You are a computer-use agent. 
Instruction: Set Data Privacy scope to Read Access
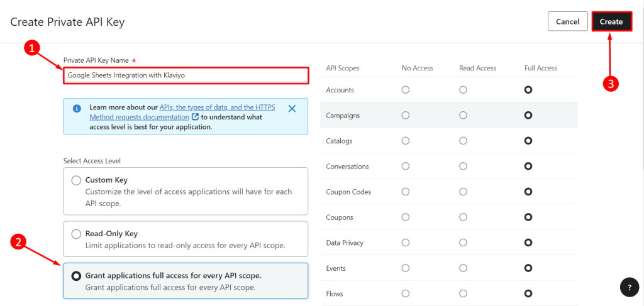[x=464, y=243]
